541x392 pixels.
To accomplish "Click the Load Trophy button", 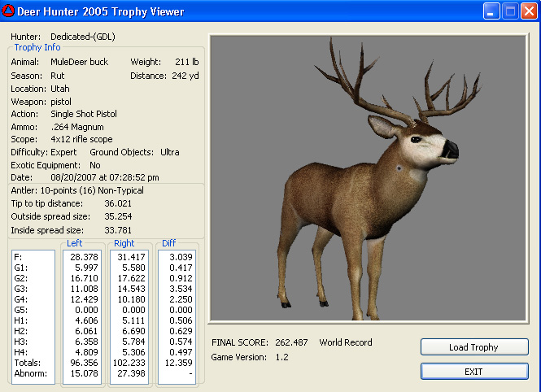I will tap(474, 347).
